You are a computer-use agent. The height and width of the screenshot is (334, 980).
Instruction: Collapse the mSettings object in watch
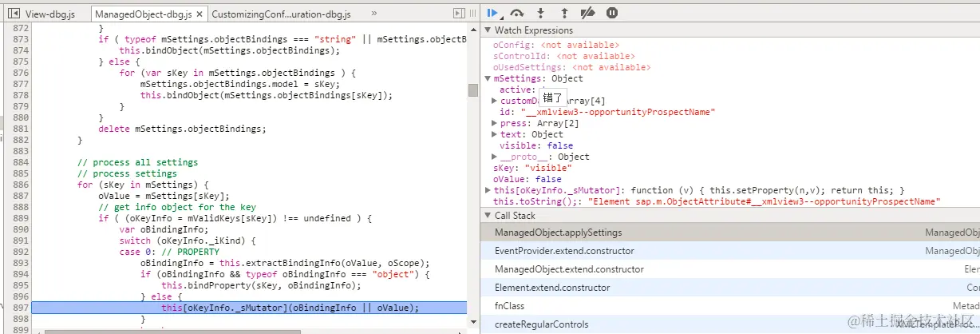tap(488, 78)
